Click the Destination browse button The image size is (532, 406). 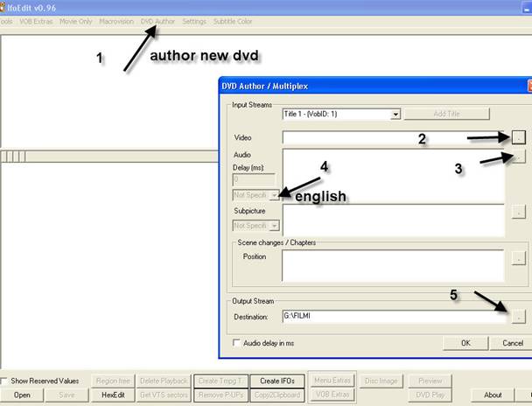coord(519,315)
